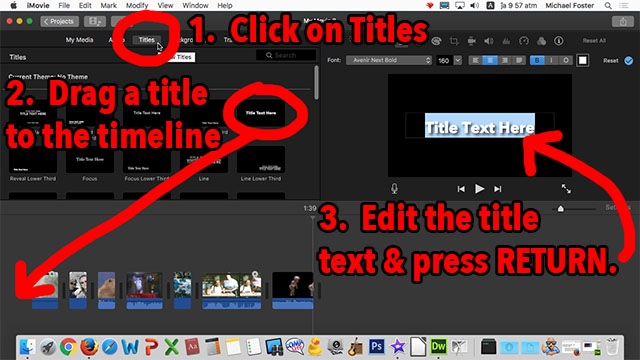
Task: Open the color balance tool
Action: [x=436, y=41]
